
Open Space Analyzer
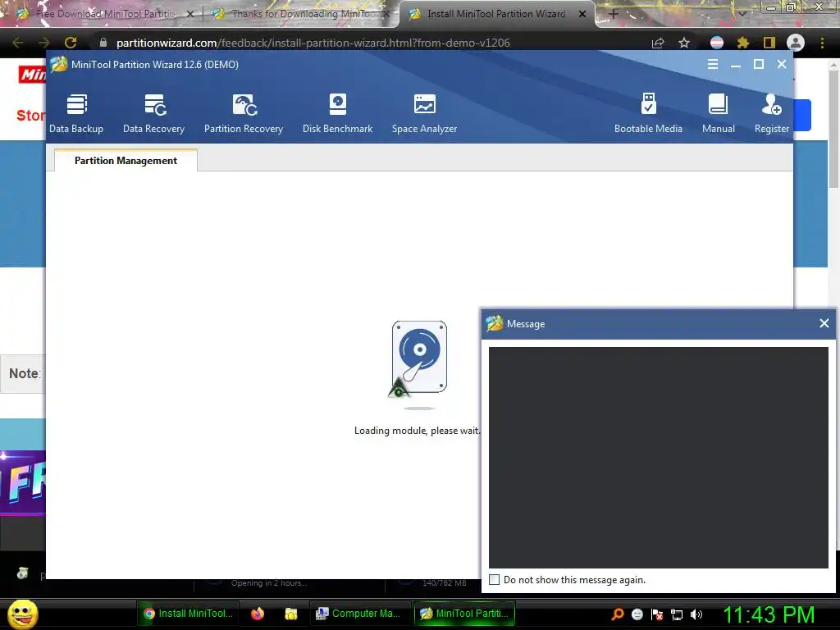(x=424, y=113)
